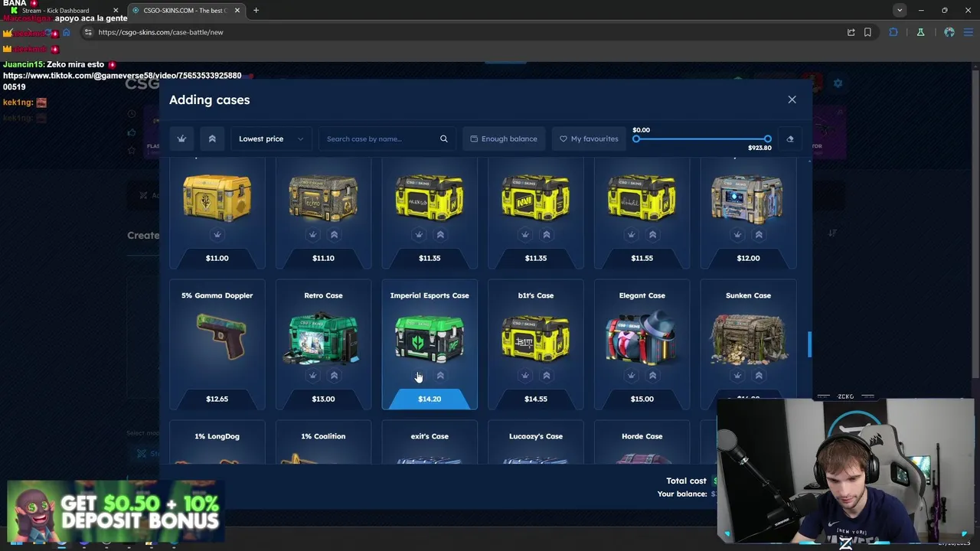Viewport: 980px width, 551px height.
Task: Click double-chevron icon on the Sunken Case
Action: (759, 376)
